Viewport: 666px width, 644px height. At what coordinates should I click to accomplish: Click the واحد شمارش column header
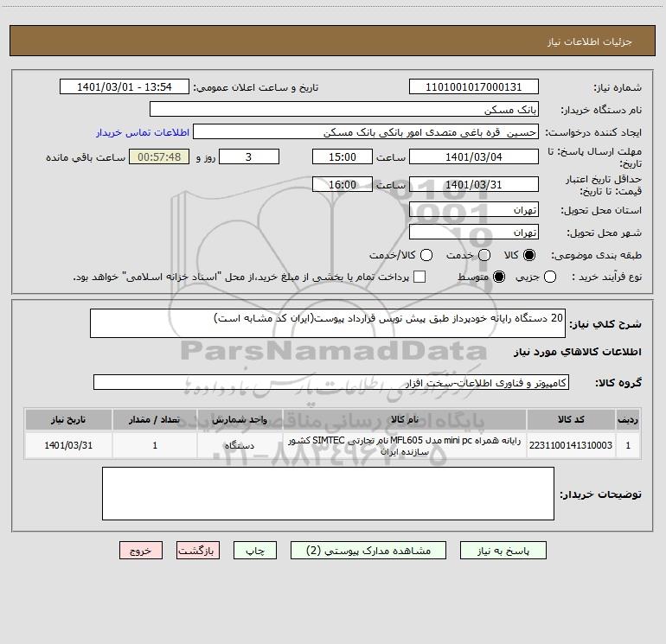pyautogui.click(x=240, y=419)
